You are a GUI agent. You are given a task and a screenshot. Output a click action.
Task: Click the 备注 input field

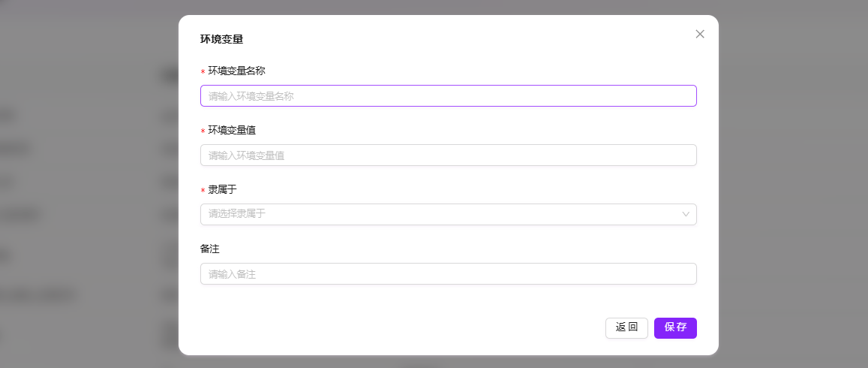[449, 274]
